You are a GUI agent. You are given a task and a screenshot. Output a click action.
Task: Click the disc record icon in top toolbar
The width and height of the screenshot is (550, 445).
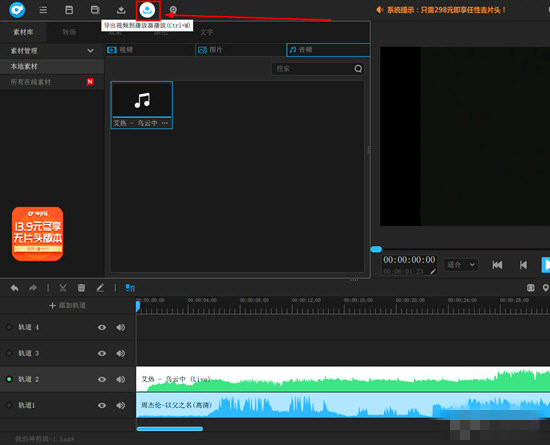pos(173,10)
